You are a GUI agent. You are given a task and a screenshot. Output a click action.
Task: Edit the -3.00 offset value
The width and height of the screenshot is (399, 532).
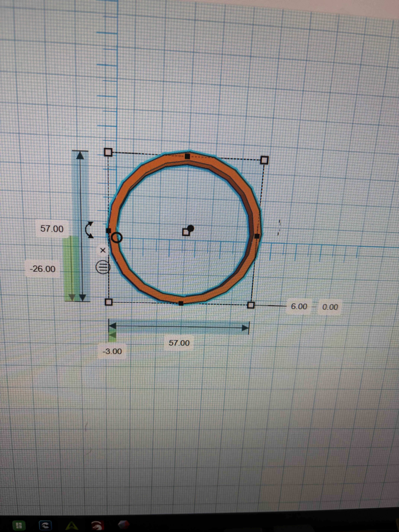pos(112,351)
